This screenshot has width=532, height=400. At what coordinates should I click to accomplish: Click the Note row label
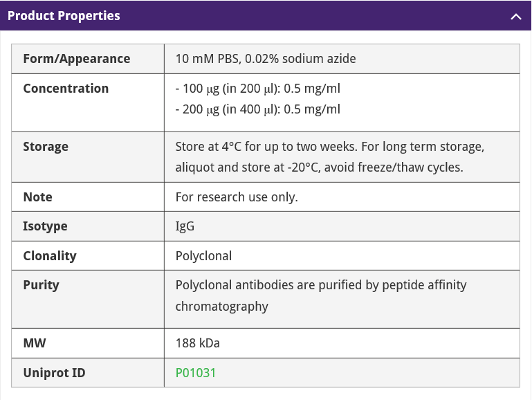[37, 197]
